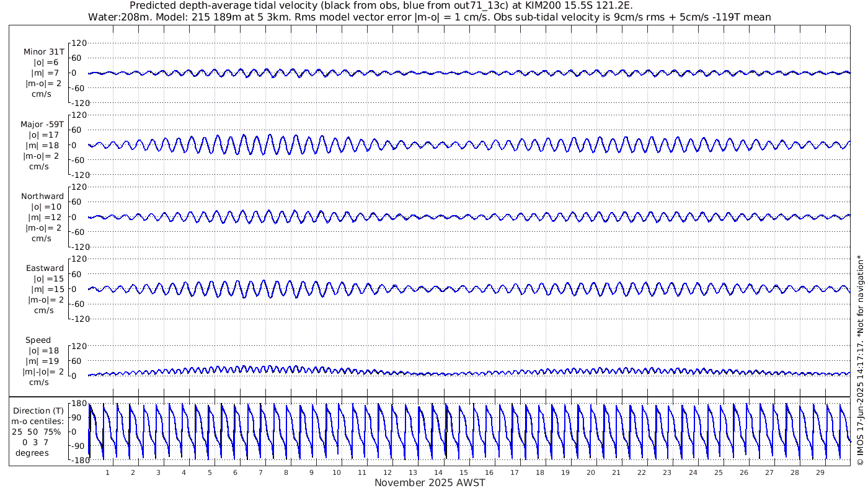
Task: Click the "|m-o|= 2" value in Northward panel
Action: coord(43,228)
